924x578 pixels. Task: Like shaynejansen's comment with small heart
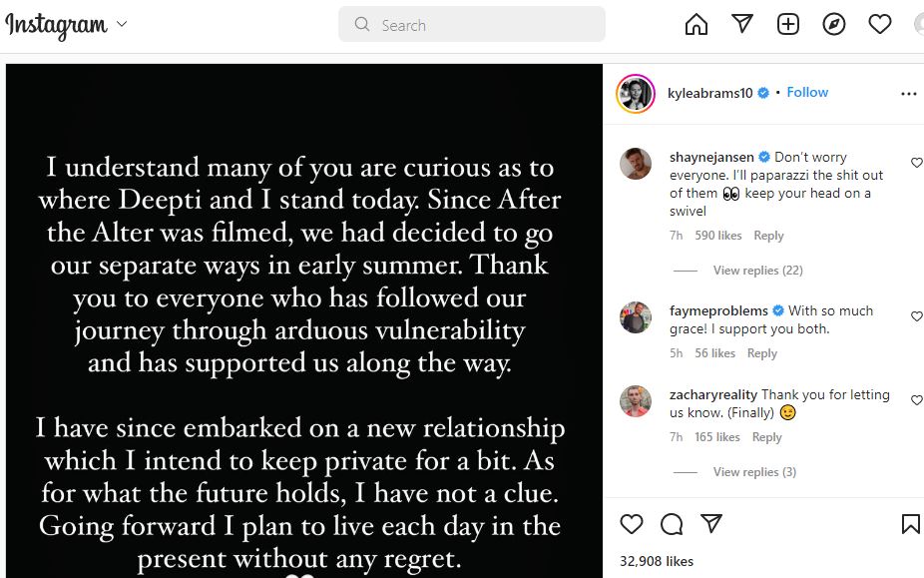pos(916,162)
